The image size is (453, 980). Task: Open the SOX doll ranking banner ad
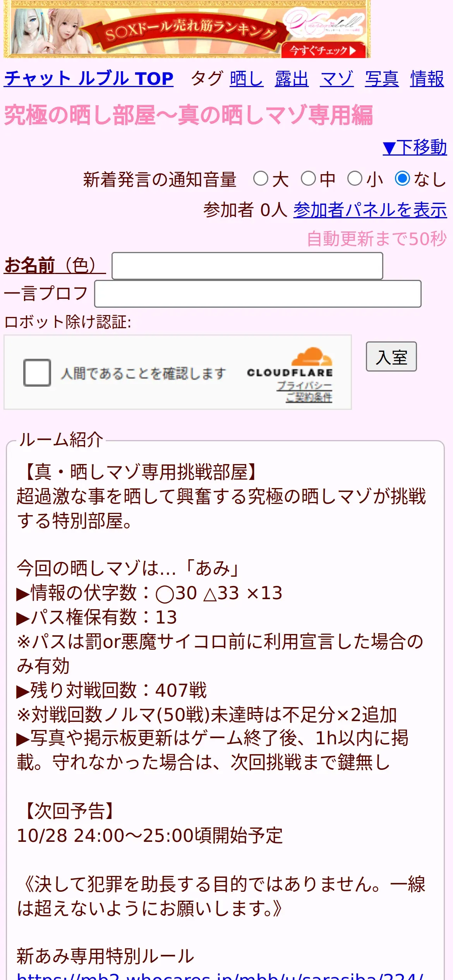coord(187,29)
